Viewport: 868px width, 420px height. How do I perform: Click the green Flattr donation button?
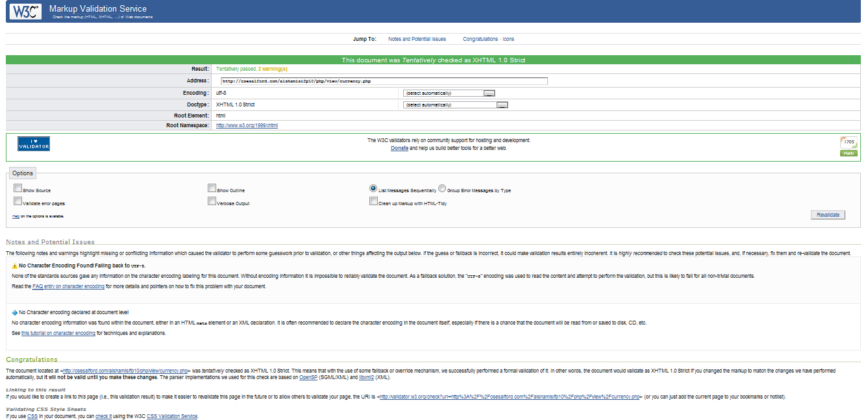pyautogui.click(x=849, y=153)
